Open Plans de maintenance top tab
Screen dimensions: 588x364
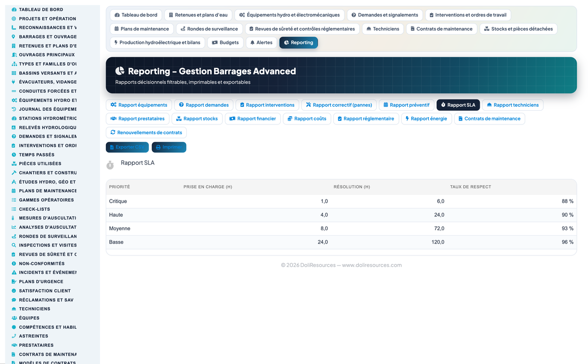point(142,29)
